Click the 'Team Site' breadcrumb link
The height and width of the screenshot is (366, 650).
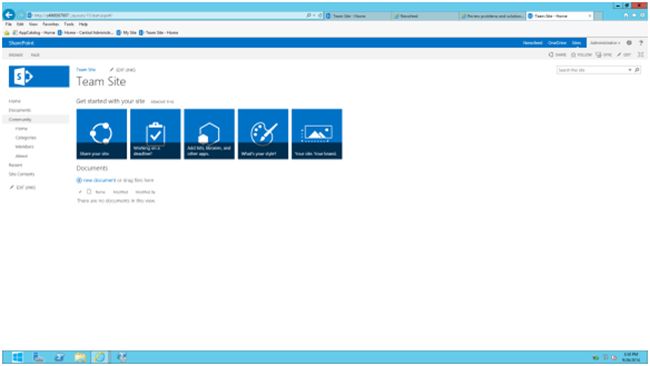click(x=86, y=70)
